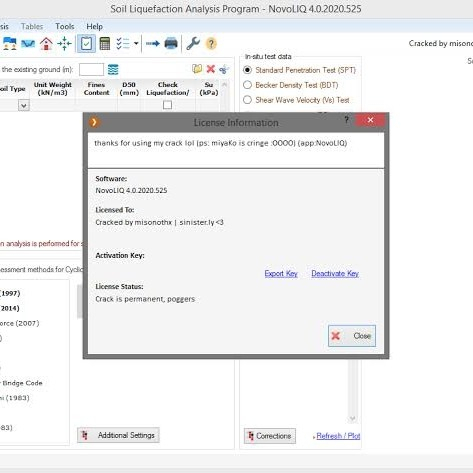Screen dimensions: 473x473
Task: Open the Soil Type dropdown in table row
Action: (24, 106)
